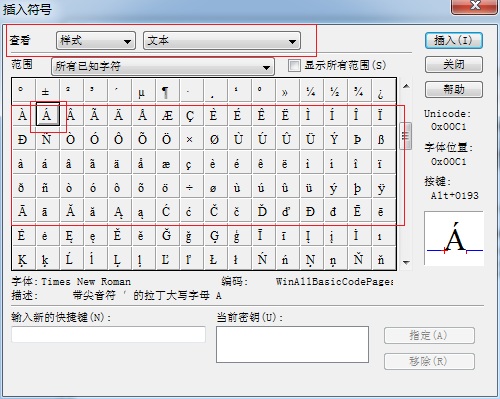This screenshot has width=500, height=399.
Task: Select the lowercase ø symbol
Action: 215,186
